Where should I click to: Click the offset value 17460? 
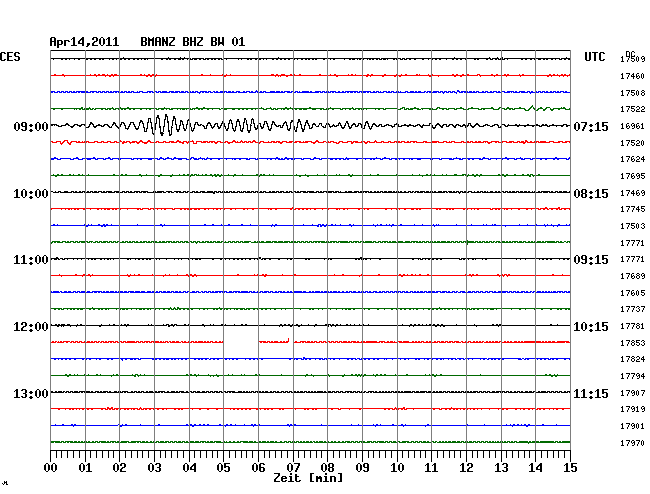click(633, 76)
